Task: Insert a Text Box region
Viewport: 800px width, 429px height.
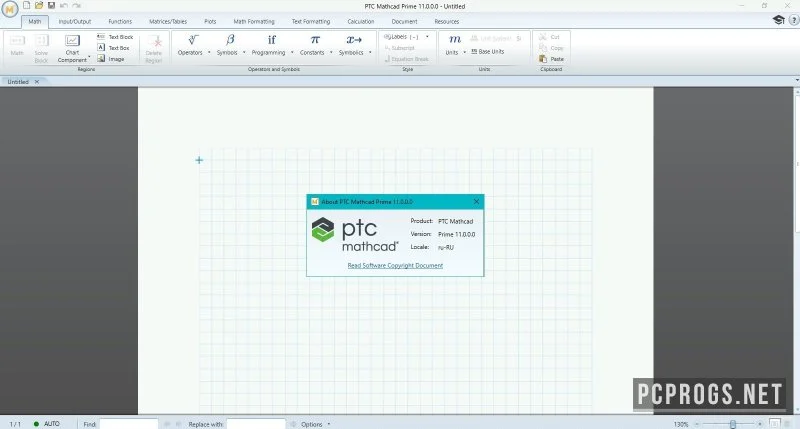Action: [x=114, y=47]
